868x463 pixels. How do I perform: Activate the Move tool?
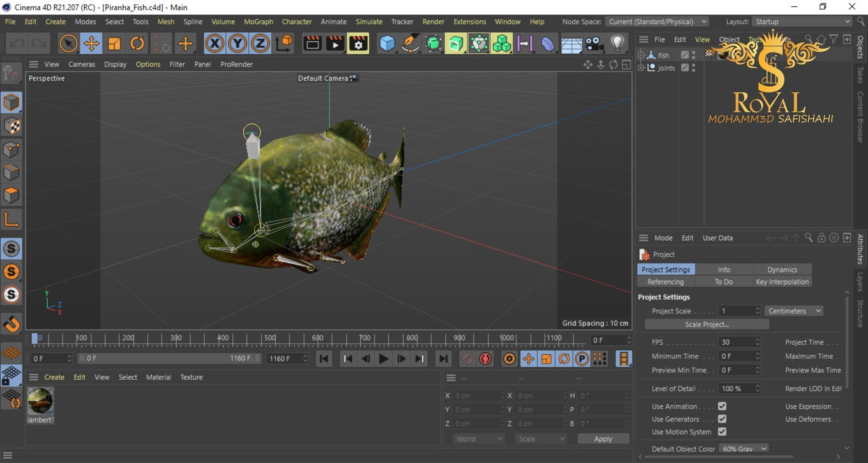point(91,44)
